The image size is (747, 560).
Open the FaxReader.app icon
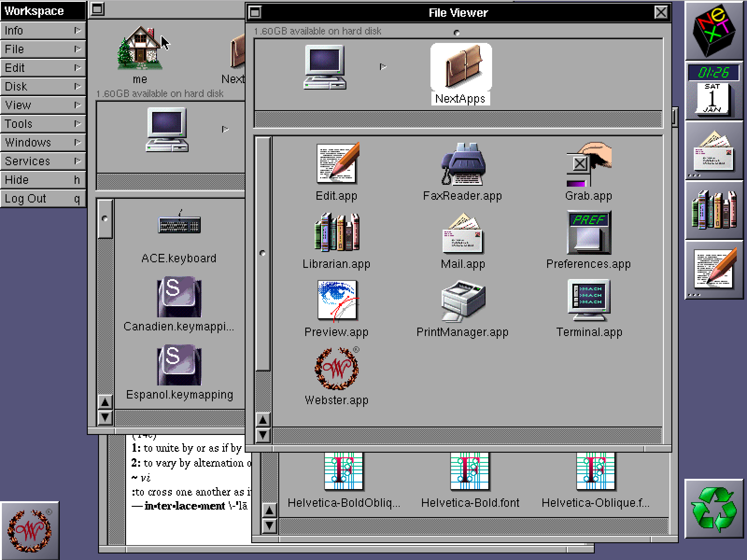[463, 163]
